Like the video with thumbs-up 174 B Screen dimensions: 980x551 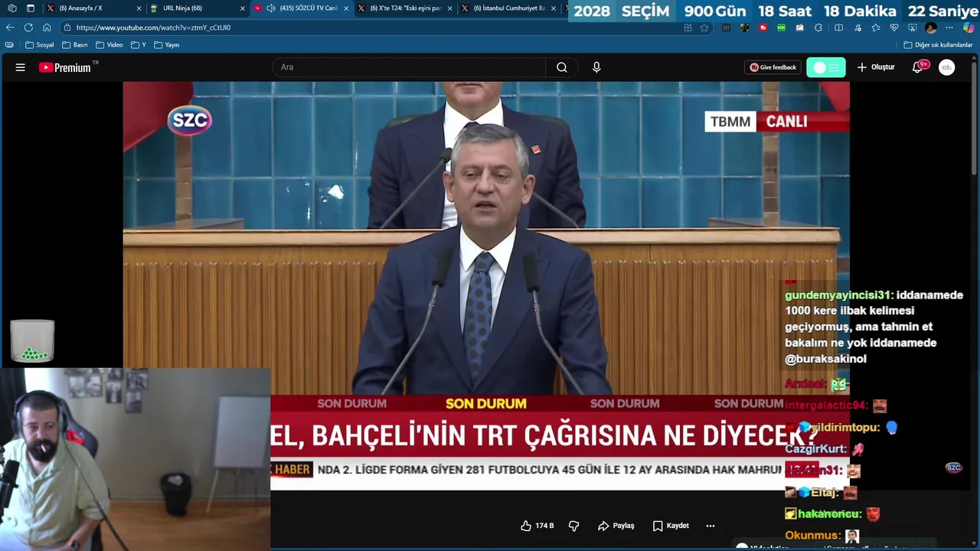pyautogui.click(x=537, y=526)
